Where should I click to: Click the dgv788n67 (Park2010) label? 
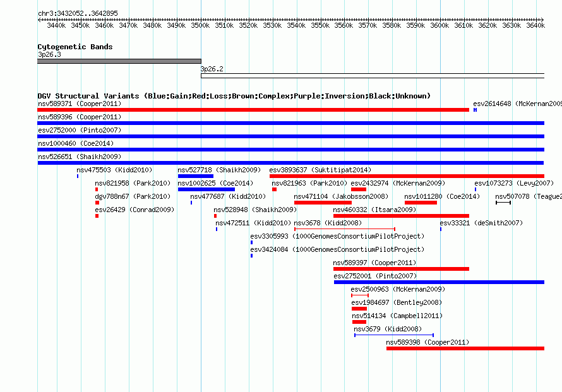tap(133, 196)
